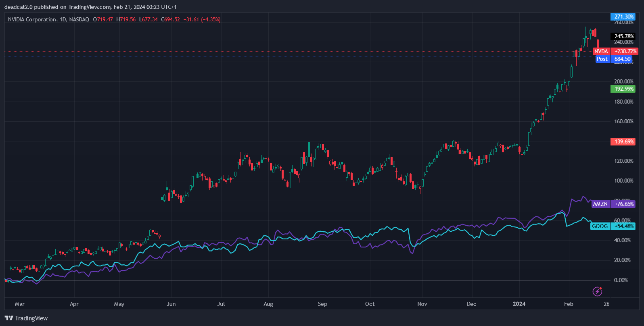Viewport: 644px width, 326px height.
Task: Click the purple AMZN symbol tag
Action: pos(600,204)
